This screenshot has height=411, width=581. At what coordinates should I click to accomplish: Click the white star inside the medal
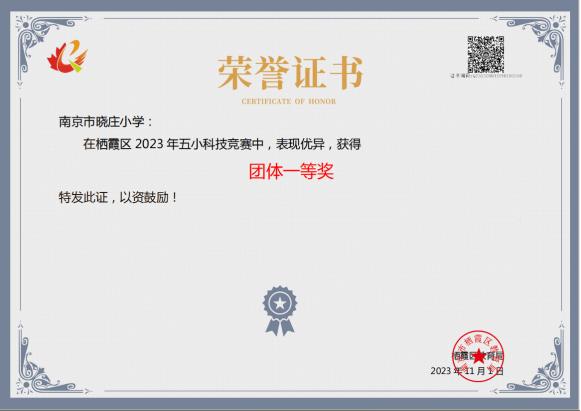click(280, 304)
